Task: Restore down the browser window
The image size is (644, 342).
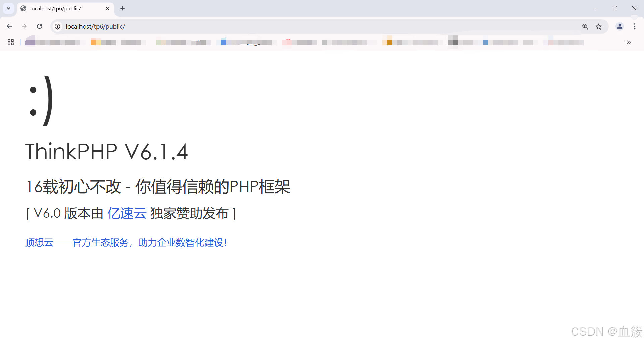Action: tap(615, 8)
